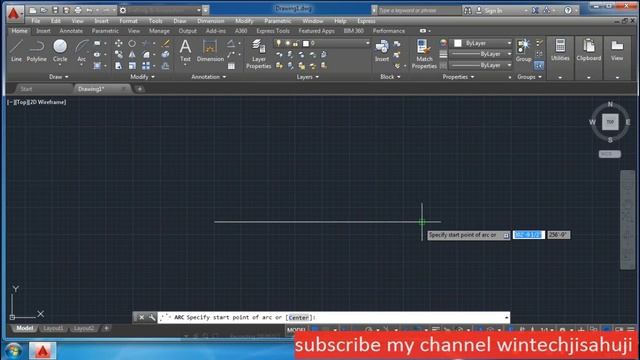Image resolution: width=640 pixels, height=360 pixels.
Task: Expand the Modify panel
Action: click(x=142, y=77)
